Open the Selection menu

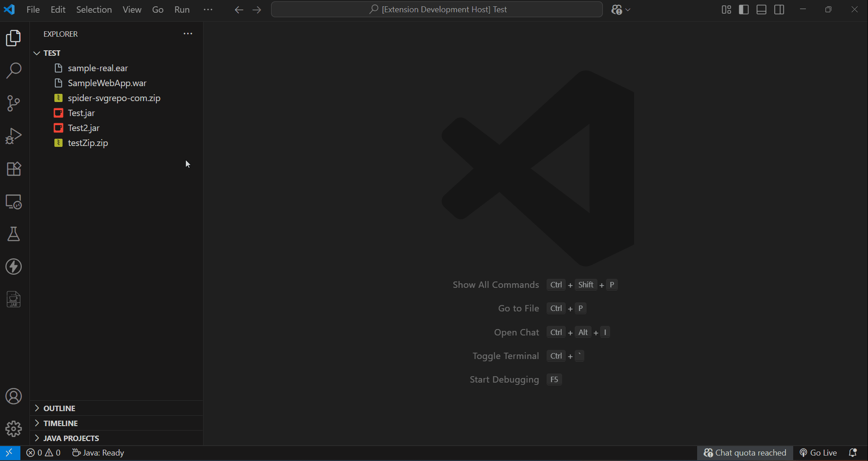click(94, 10)
